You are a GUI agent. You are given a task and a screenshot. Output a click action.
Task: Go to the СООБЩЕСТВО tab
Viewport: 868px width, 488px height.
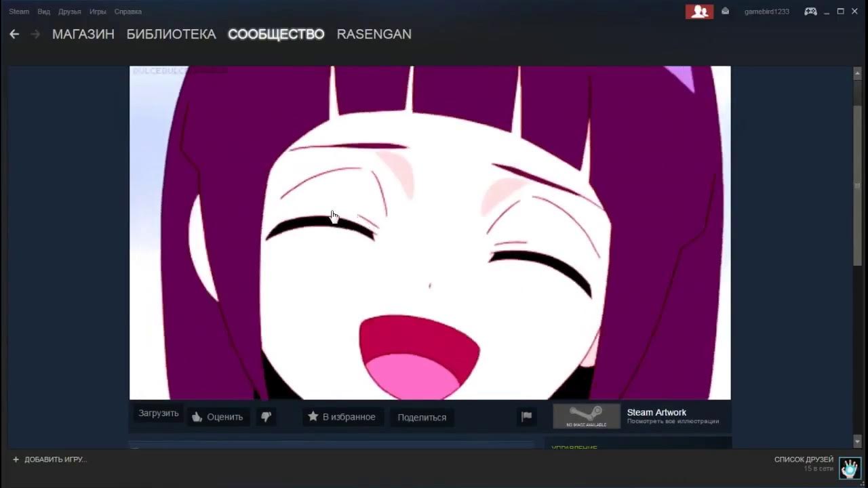[x=276, y=34]
